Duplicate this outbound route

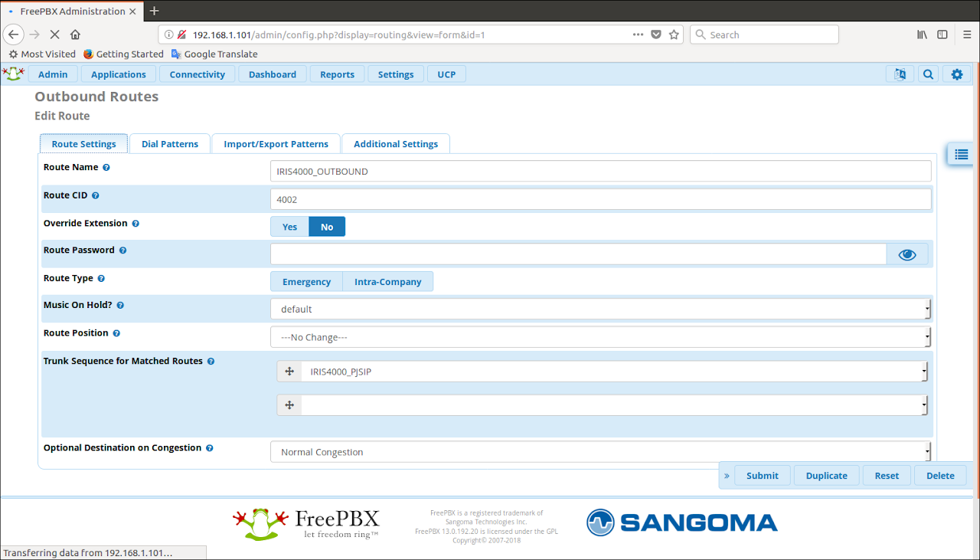pyautogui.click(x=826, y=476)
